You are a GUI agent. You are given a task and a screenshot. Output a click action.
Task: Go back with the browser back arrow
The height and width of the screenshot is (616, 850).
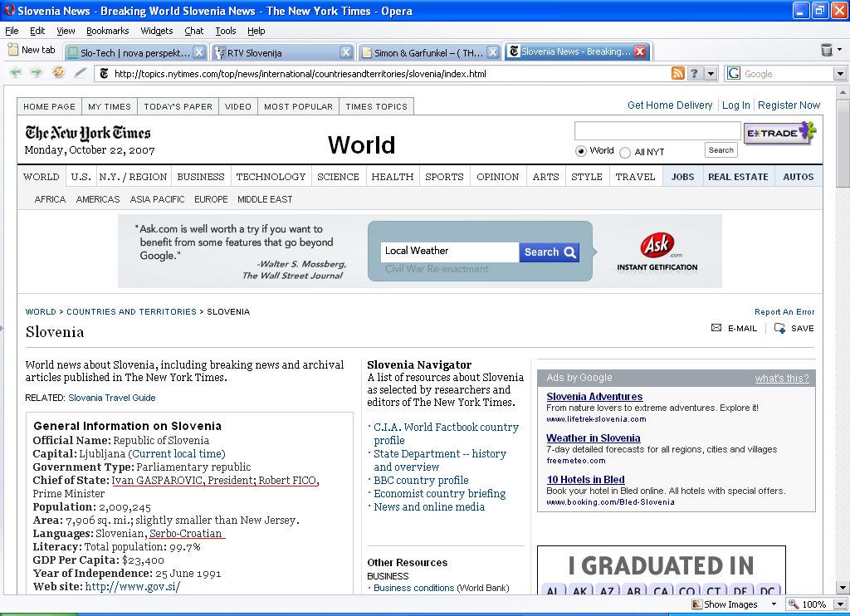[x=15, y=72]
